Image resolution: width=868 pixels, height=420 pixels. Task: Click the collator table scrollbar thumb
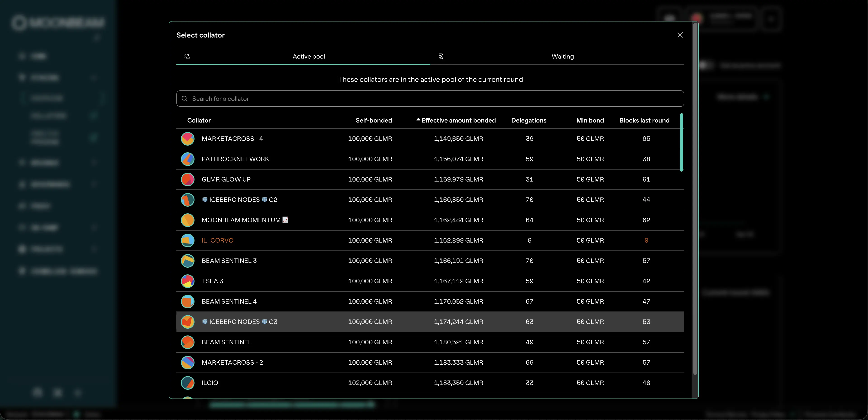682,142
